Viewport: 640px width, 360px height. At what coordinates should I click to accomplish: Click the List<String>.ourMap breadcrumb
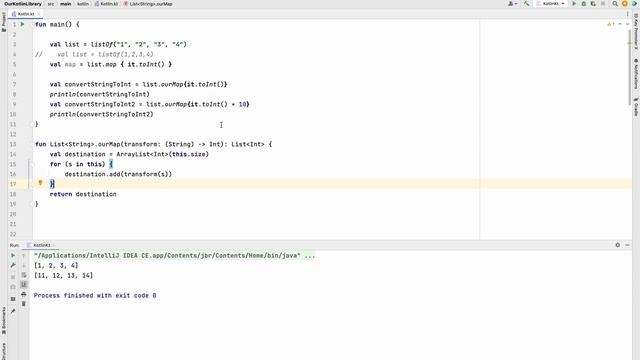pyautogui.click(x=148, y=4)
